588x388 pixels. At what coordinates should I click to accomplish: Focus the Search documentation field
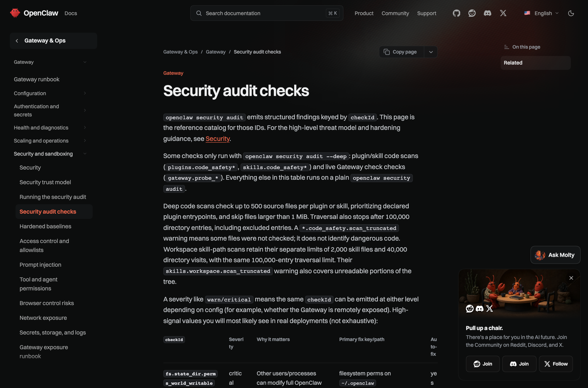267,13
